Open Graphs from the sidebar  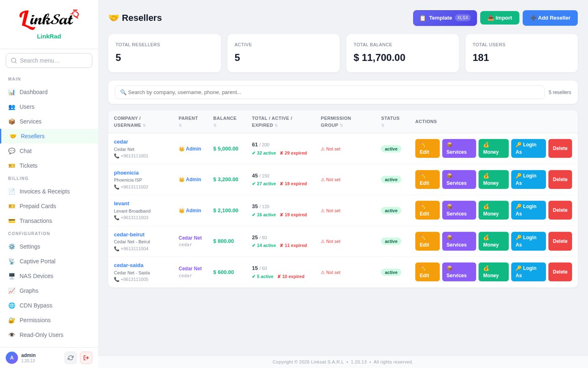click(49, 291)
